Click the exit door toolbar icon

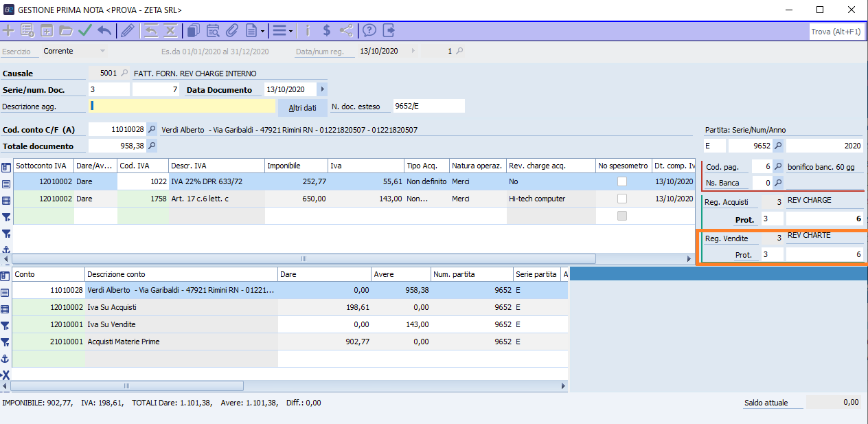point(389,30)
